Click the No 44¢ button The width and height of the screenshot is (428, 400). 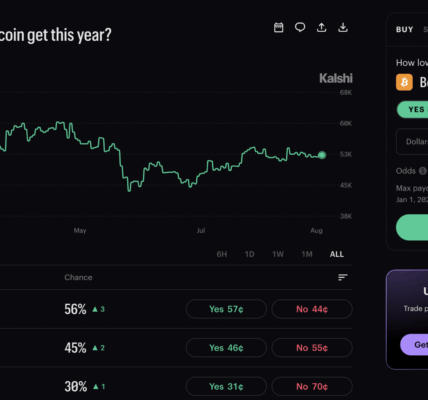pyautogui.click(x=312, y=309)
